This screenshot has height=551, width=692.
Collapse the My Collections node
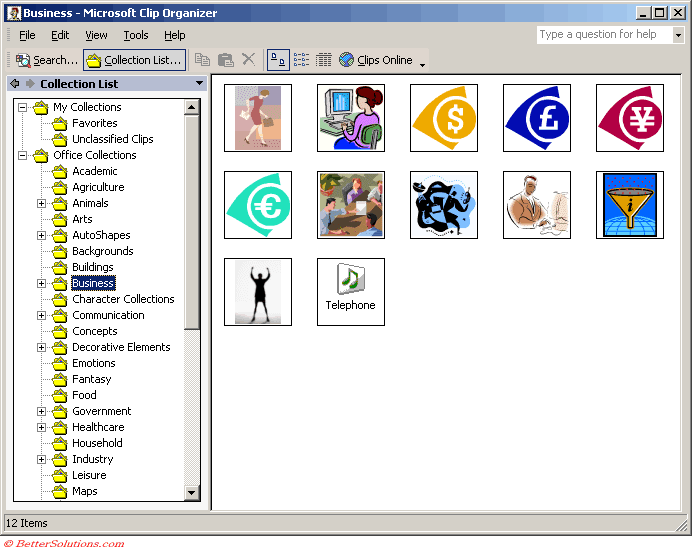point(22,107)
